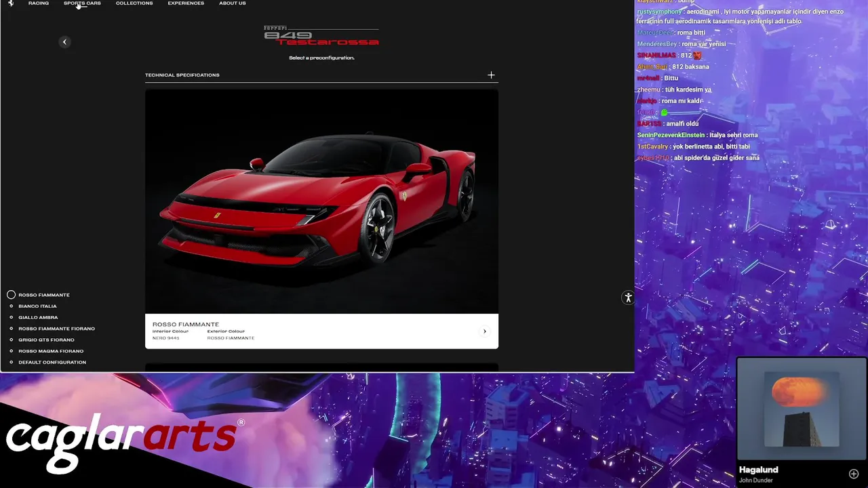Click the rustysymphony chat username
Image resolution: width=868 pixels, height=488 pixels.
[659, 12]
